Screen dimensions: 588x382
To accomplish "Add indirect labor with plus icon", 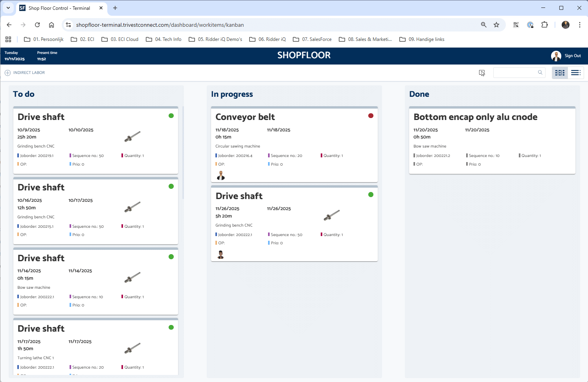I will 7,73.
